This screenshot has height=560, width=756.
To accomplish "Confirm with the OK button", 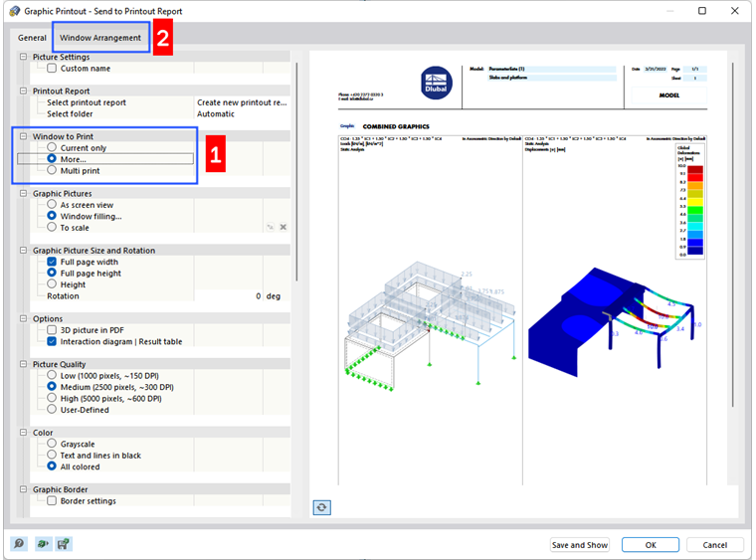I will click(651, 545).
